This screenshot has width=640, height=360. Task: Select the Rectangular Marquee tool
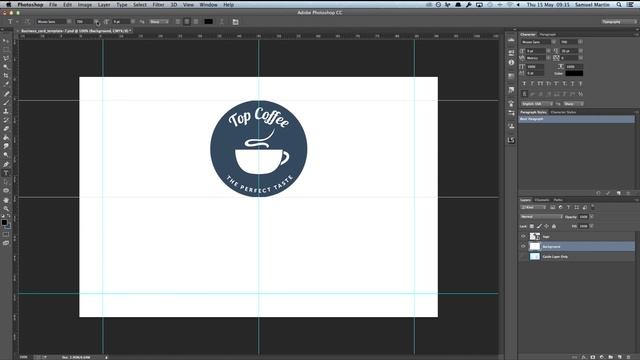point(6,50)
